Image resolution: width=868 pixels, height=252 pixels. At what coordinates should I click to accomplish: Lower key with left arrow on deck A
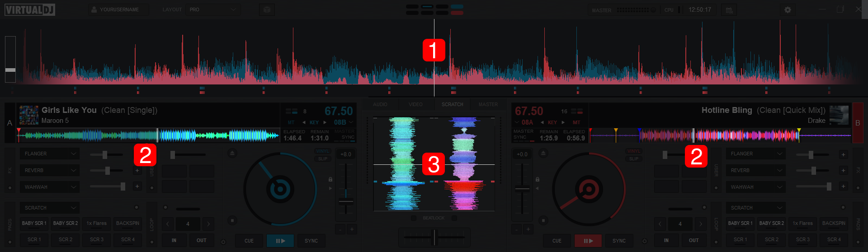(304, 122)
